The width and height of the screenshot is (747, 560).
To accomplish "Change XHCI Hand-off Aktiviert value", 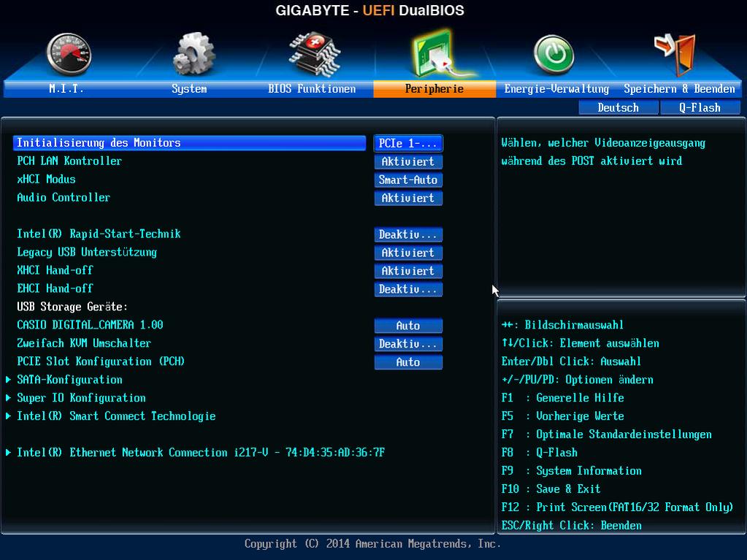I will click(x=408, y=270).
